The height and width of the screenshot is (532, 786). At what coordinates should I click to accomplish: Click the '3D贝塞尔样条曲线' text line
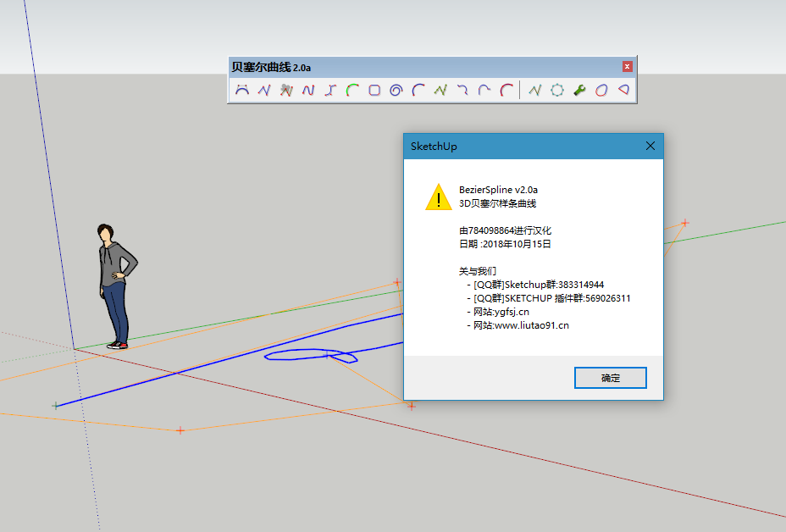pos(498,203)
